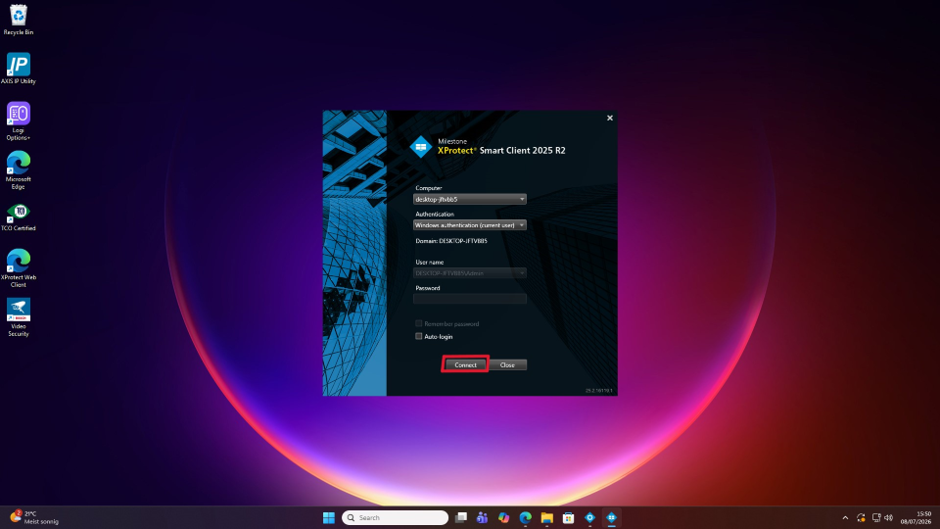Image resolution: width=940 pixels, height=529 pixels.
Task: Open the AXIS IP Utility shortcut
Action: point(18,68)
